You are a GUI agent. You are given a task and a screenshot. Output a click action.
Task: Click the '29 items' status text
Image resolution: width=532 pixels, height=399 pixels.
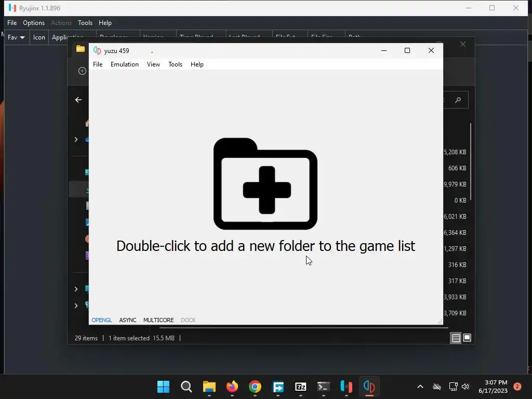(x=86, y=338)
